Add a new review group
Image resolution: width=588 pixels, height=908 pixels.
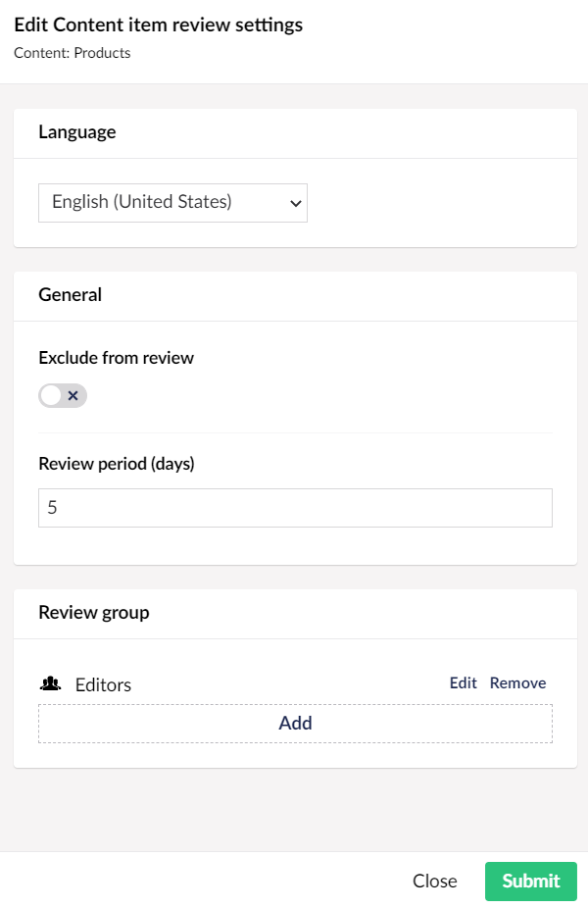click(x=295, y=724)
